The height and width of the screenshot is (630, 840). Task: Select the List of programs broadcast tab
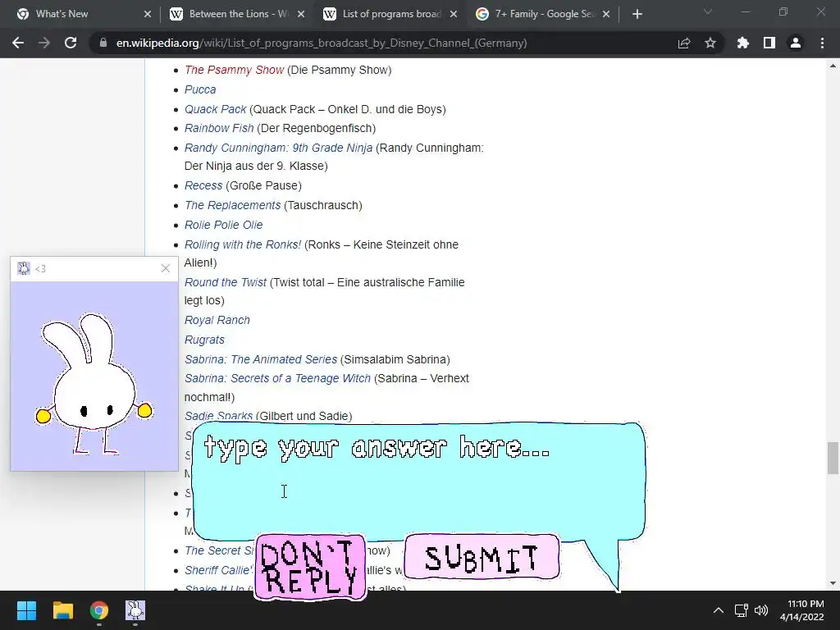[x=391, y=14]
